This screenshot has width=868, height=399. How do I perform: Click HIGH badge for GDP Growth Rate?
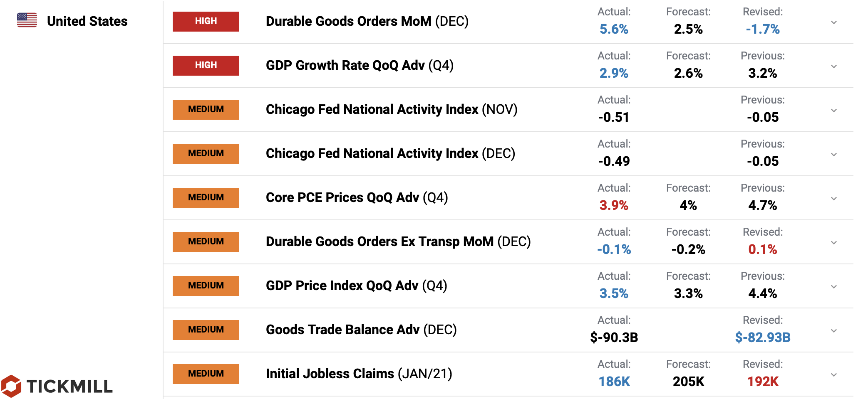click(206, 65)
